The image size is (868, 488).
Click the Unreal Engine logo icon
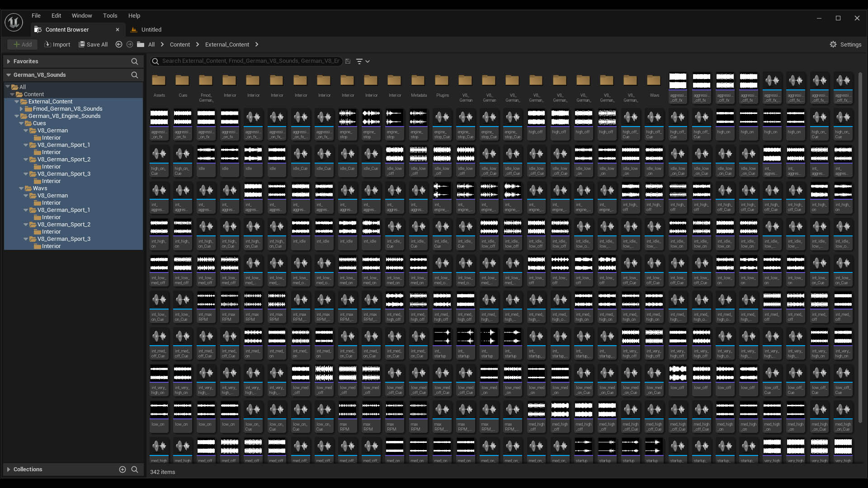point(14,22)
